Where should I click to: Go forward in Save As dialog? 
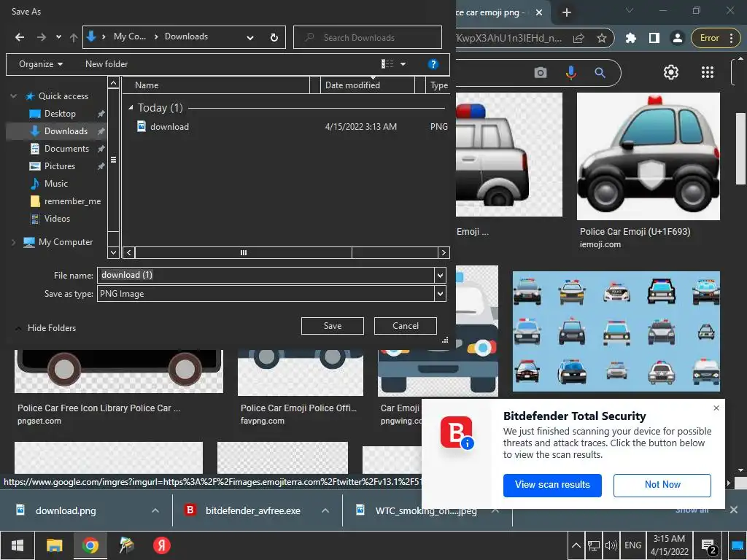tap(42, 37)
